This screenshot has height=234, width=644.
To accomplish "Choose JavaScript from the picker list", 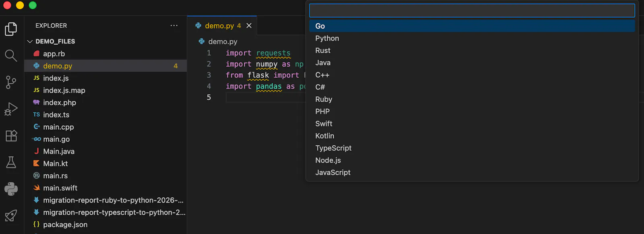I will (472, 172).
